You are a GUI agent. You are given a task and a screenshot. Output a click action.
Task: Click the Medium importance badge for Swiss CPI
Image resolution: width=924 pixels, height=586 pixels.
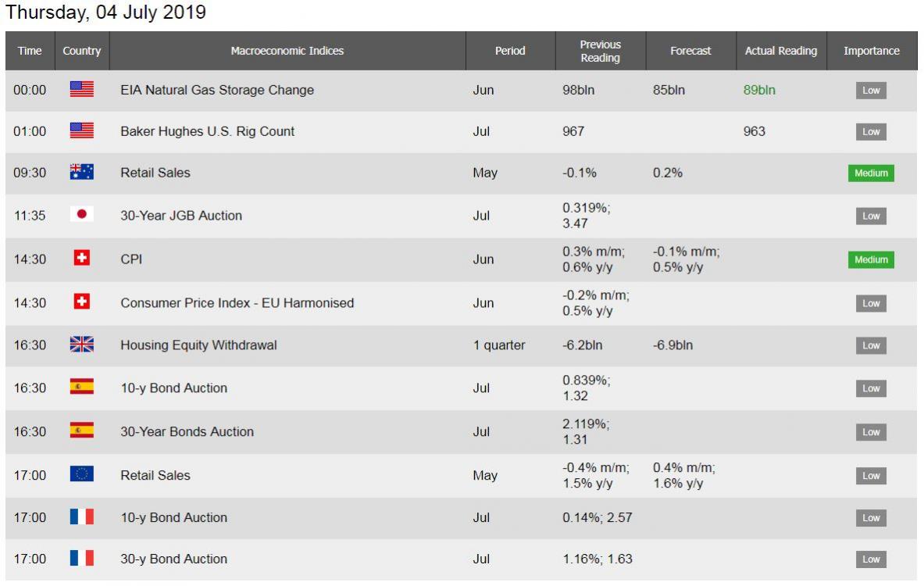point(871,259)
